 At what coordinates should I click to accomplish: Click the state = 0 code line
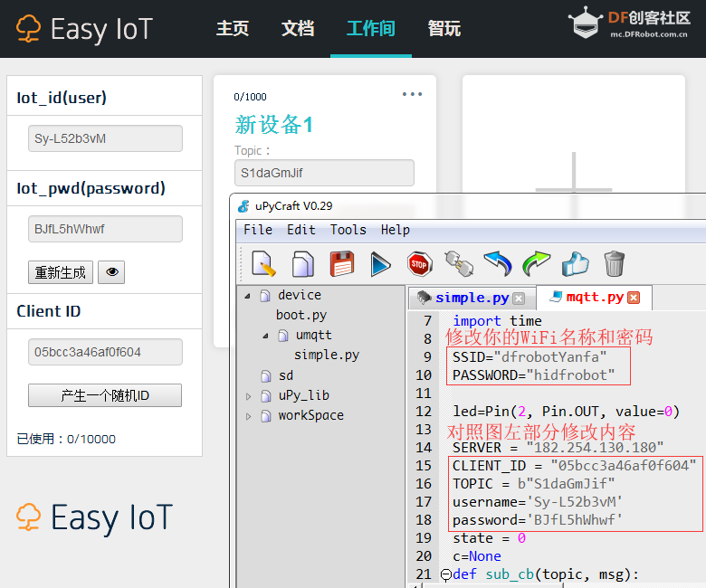pos(489,538)
